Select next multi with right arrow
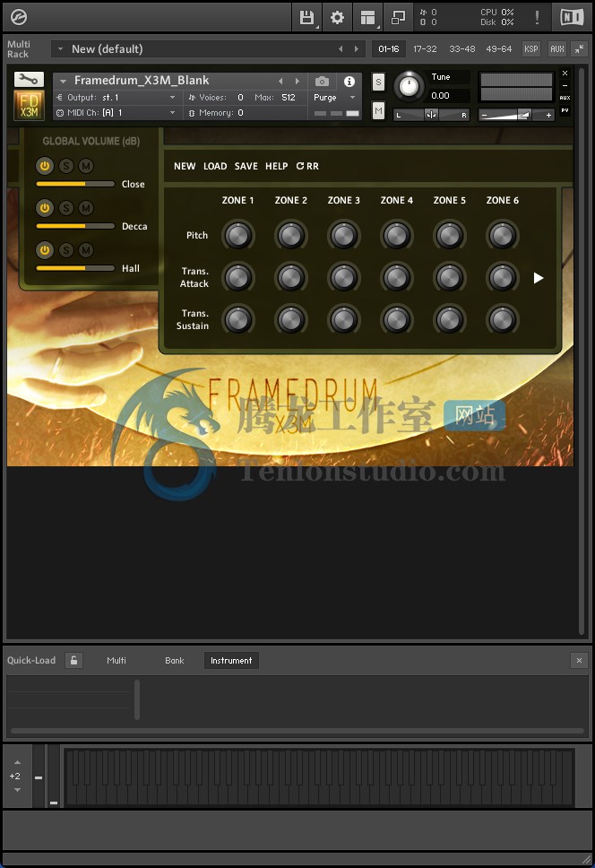 [356, 48]
